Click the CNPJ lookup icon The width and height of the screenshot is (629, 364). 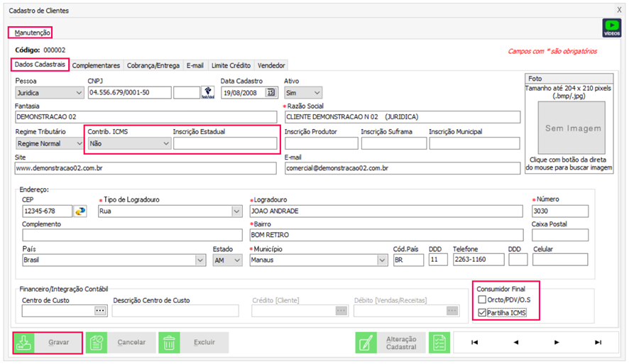tap(208, 92)
